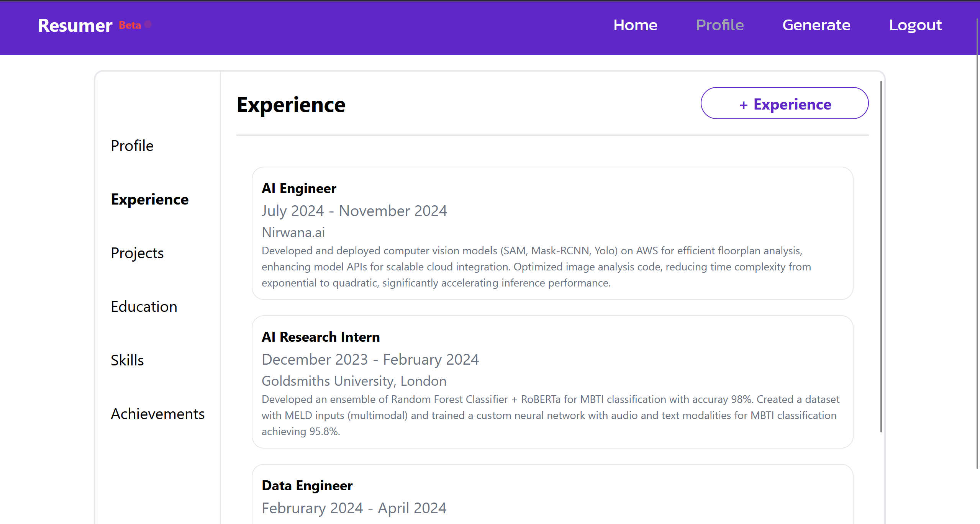
Task: Switch to Education section
Action: tap(144, 307)
